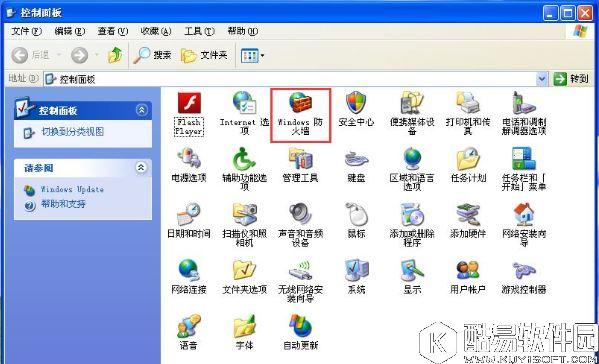Open 用户帐户 icon

(468, 270)
